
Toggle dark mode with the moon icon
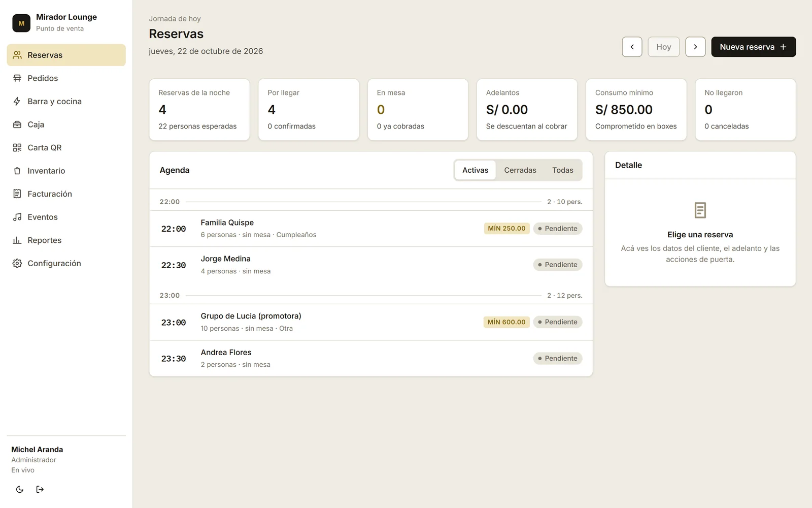point(20,489)
